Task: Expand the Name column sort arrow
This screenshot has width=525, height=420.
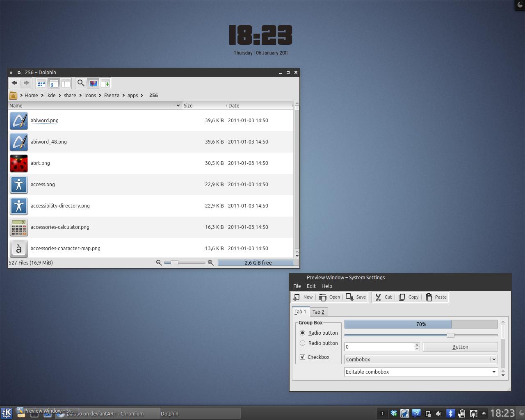Action: (x=178, y=105)
